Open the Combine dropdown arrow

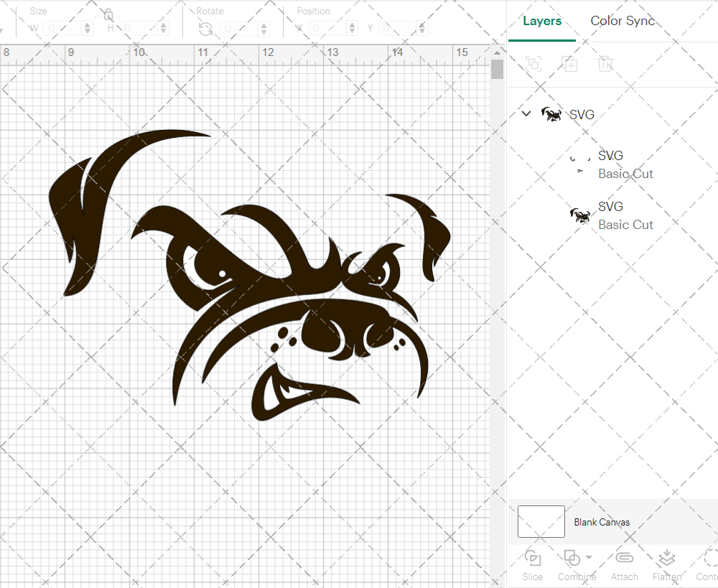pos(589,557)
